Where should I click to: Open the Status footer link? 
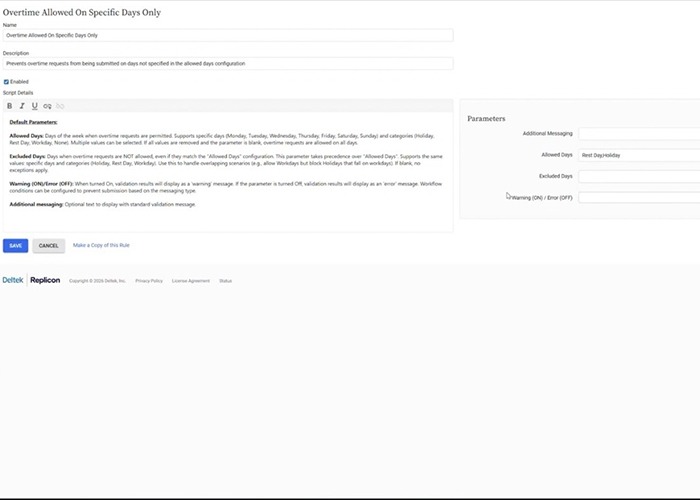point(225,281)
